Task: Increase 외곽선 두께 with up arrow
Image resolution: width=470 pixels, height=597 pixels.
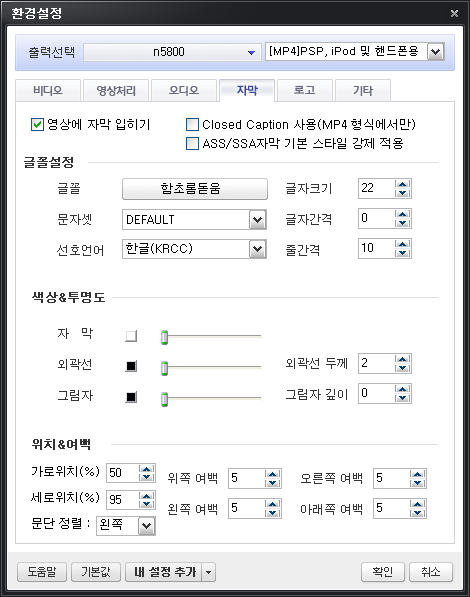Action: coord(403,359)
